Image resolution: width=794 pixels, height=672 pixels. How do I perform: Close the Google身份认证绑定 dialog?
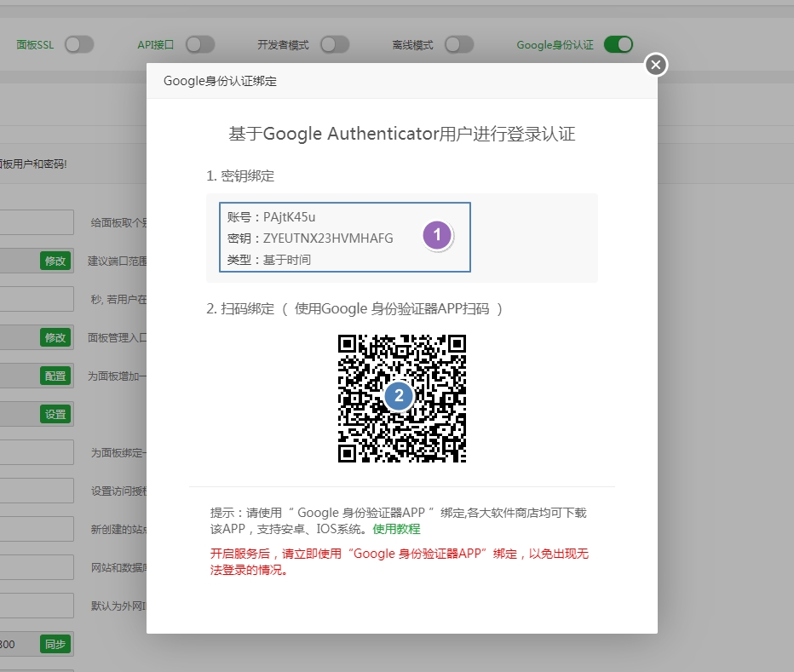coord(656,65)
